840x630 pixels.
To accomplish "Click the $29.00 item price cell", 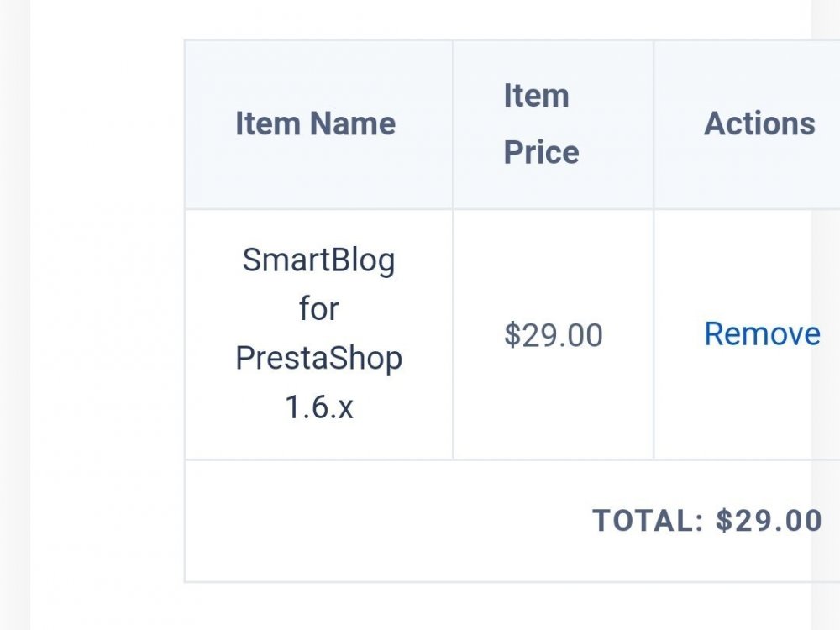I will tap(553, 335).
